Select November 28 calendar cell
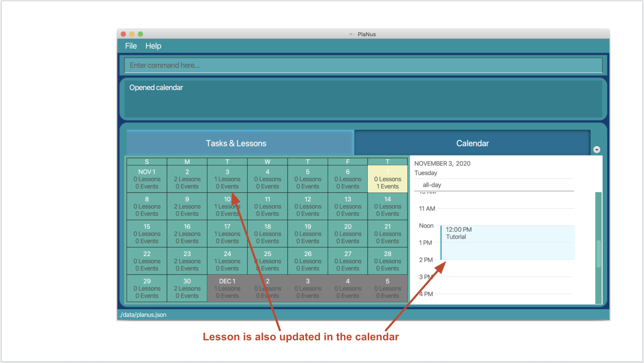 click(388, 261)
